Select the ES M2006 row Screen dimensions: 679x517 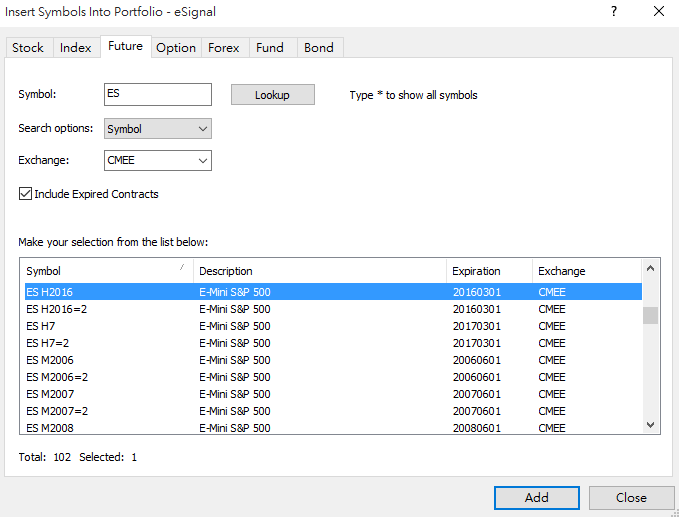(333, 360)
